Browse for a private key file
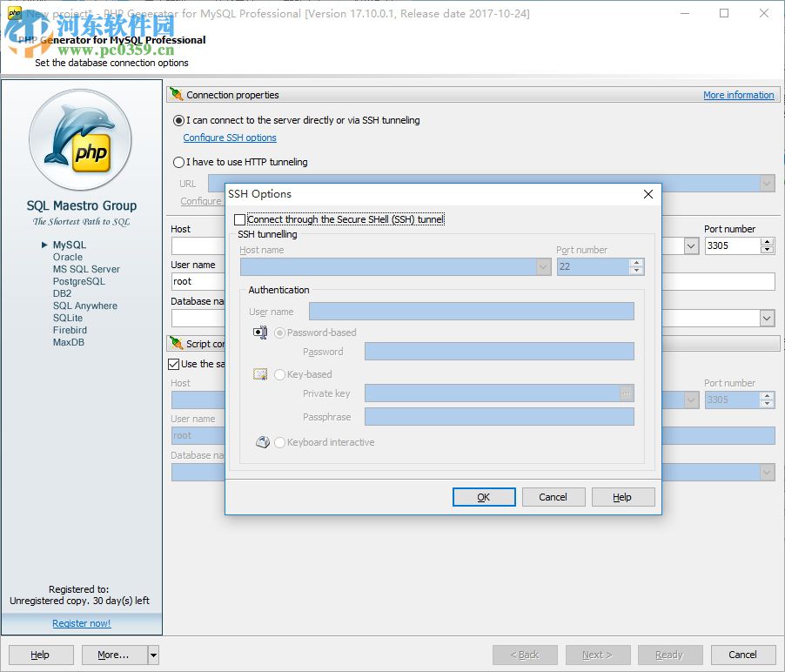Screen dimensions: 785x672 click(x=627, y=393)
